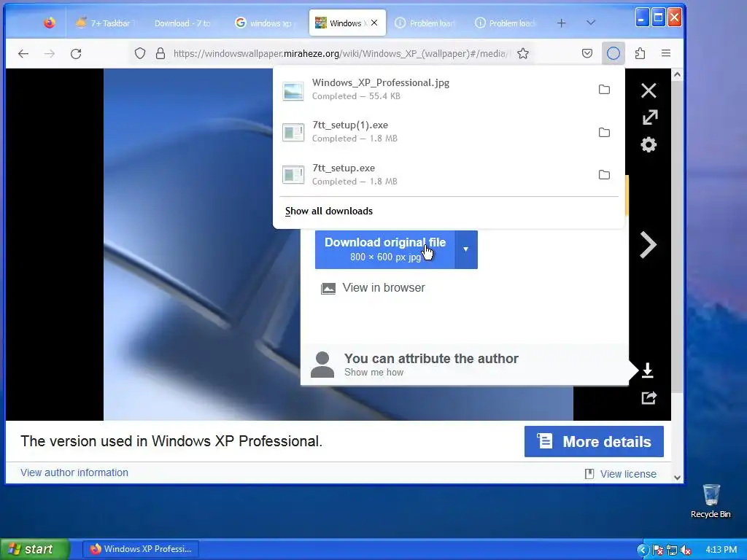Switch to the second Problem loading tab
Viewport: 747px width, 560px height.
click(x=506, y=23)
